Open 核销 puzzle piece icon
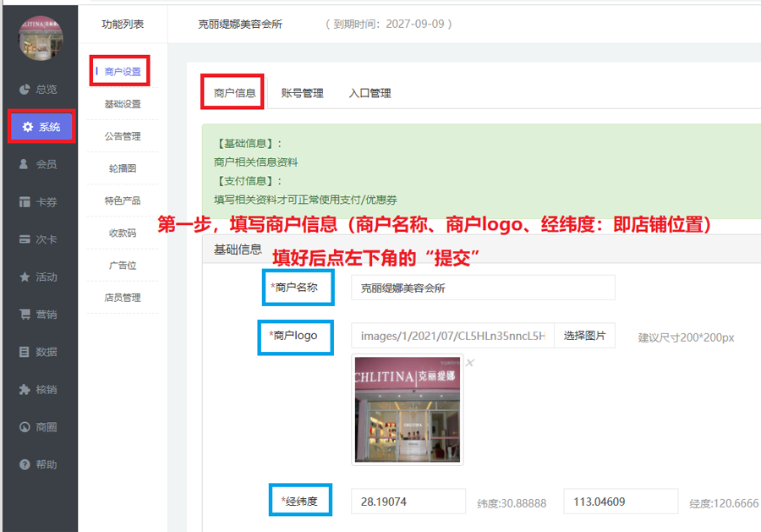This screenshot has height=532, width=761. click(x=25, y=389)
